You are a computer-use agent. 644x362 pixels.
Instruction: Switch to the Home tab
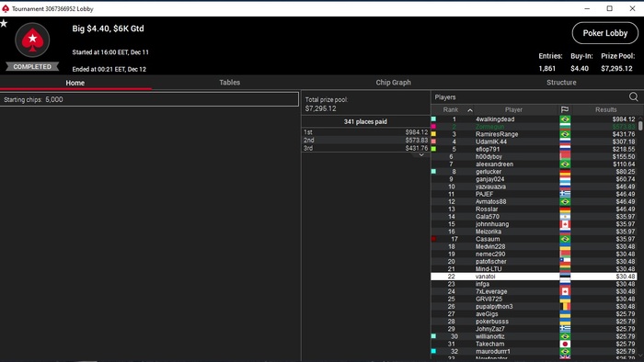(75, 83)
